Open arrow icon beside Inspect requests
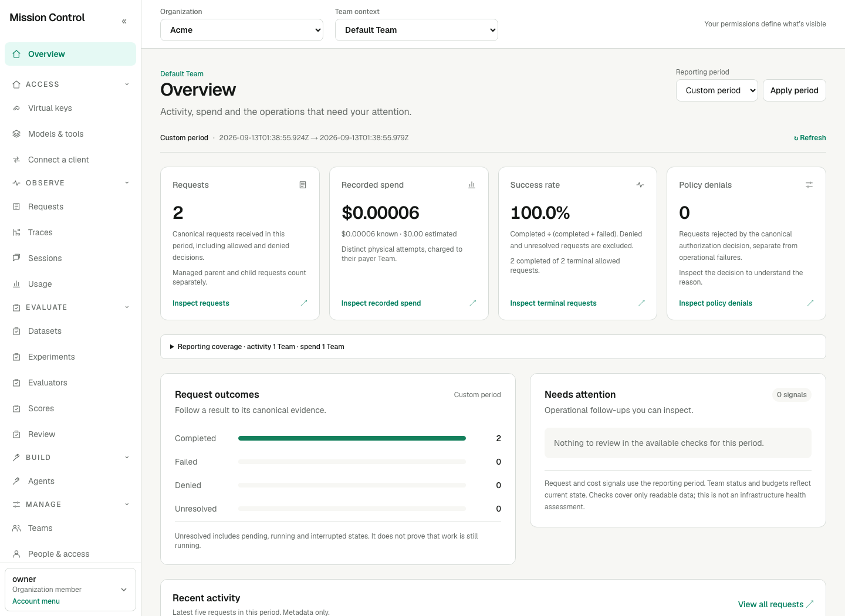845x616 pixels. click(x=304, y=303)
